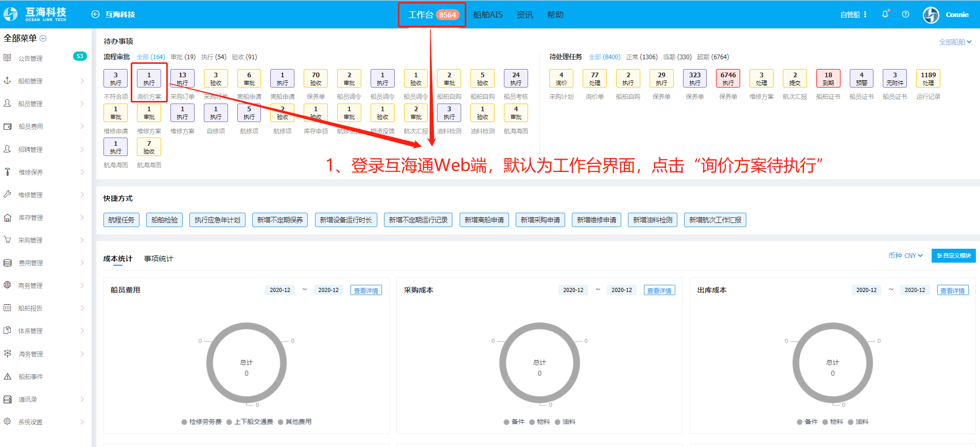
Task: Open help via the question mark icon
Action: coord(905,14)
